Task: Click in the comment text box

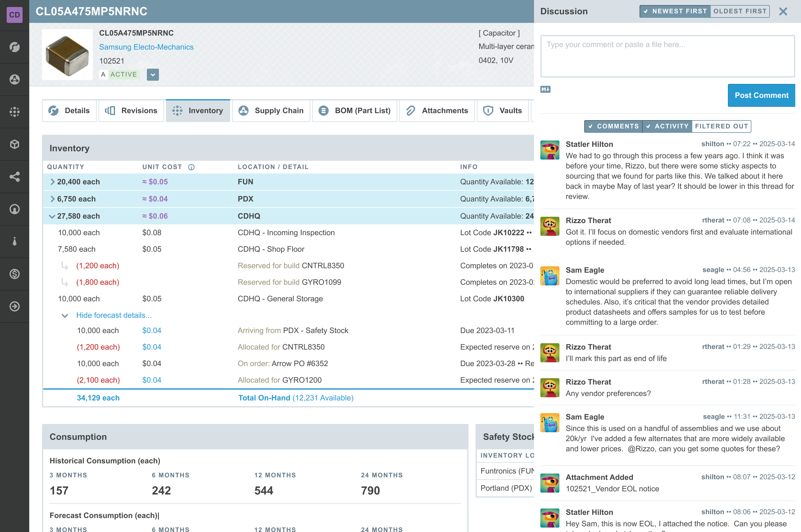Action: pyautogui.click(x=667, y=56)
